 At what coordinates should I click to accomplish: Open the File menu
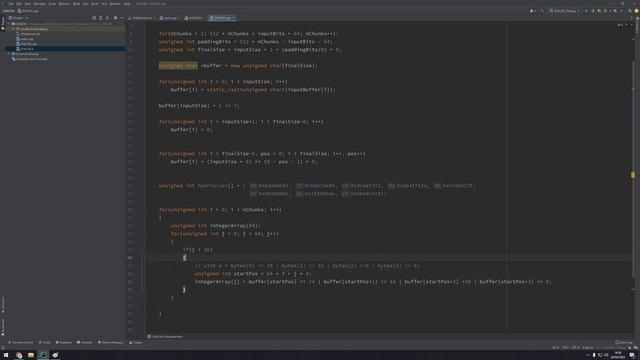[x=11, y=4]
